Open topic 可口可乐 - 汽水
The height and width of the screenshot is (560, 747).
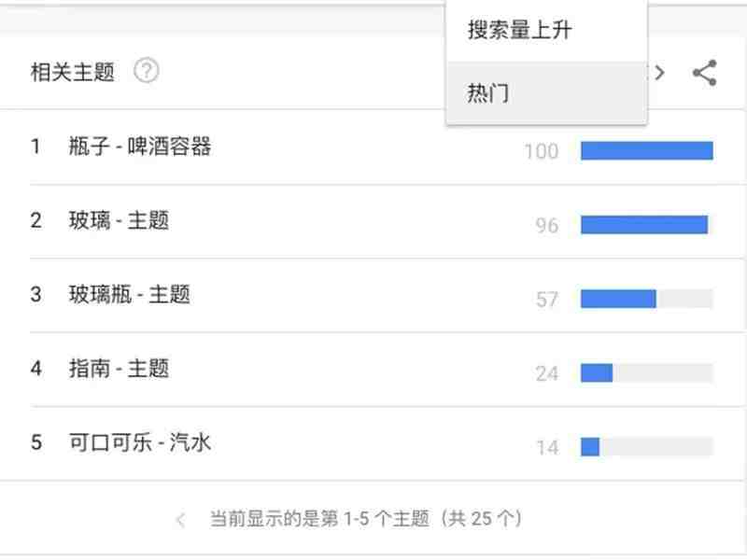(x=140, y=442)
